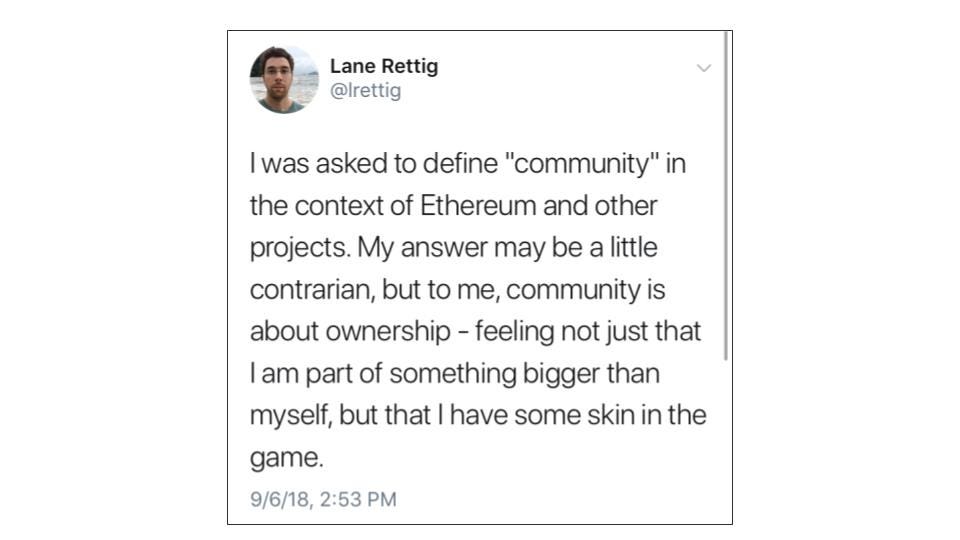960x540 pixels.
Task: Click Lane Rettig's round profile photo
Action: 284,80
